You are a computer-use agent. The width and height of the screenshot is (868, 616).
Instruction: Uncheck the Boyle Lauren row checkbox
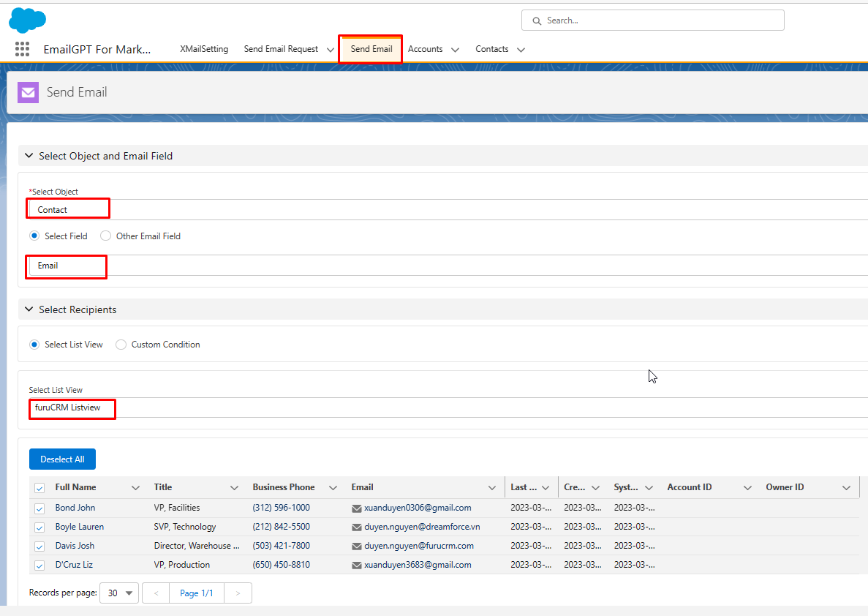(39, 527)
